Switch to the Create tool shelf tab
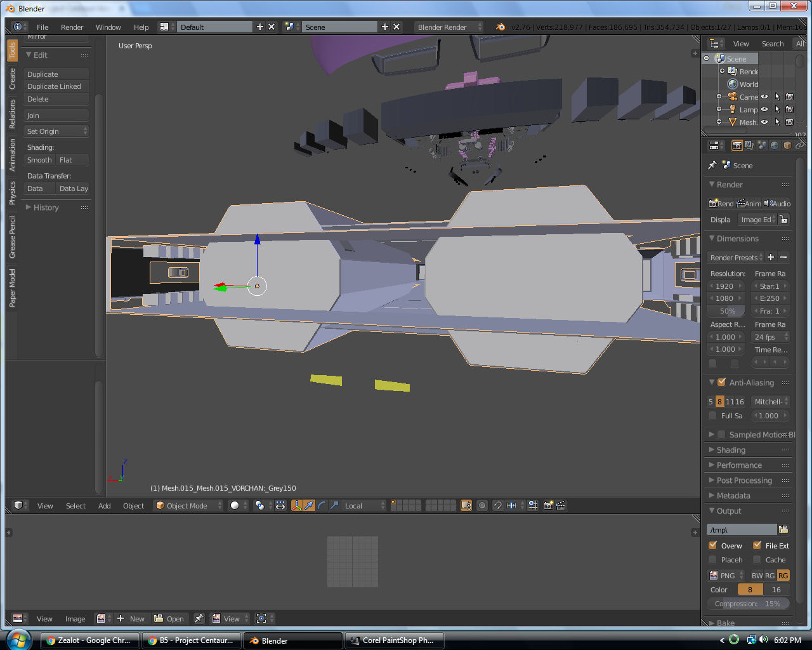812x650 pixels. point(12,79)
